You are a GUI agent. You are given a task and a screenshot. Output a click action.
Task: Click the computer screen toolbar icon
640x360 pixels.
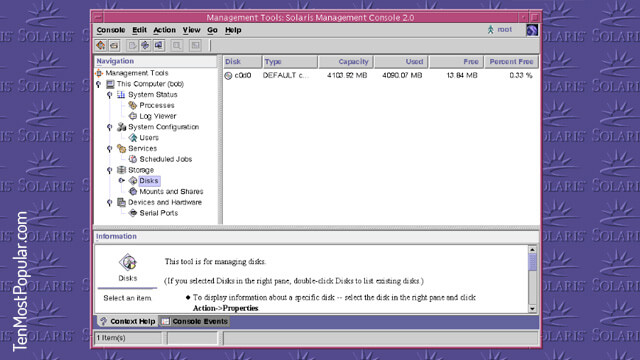[x=159, y=45]
